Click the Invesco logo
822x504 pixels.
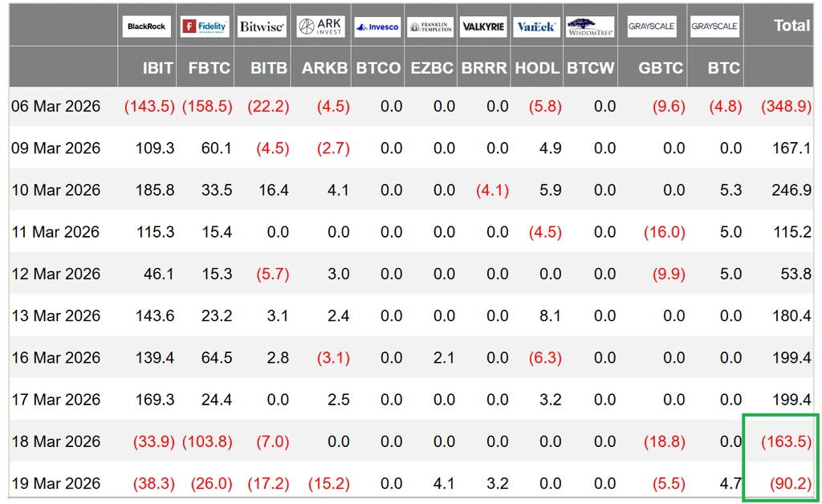click(x=377, y=26)
